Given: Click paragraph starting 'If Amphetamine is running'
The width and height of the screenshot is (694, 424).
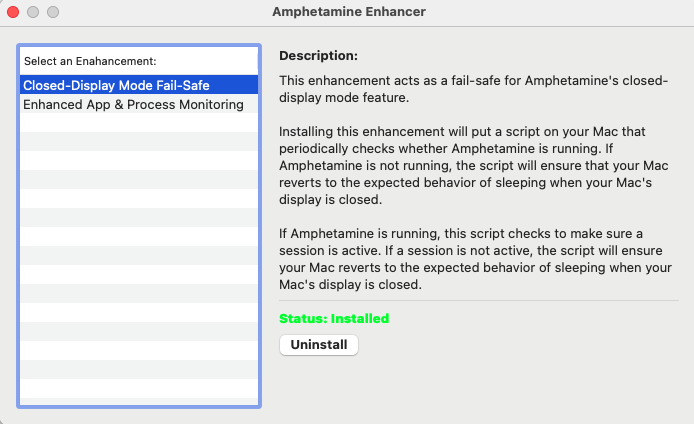Looking at the screenshot, I should click(475, 259).
